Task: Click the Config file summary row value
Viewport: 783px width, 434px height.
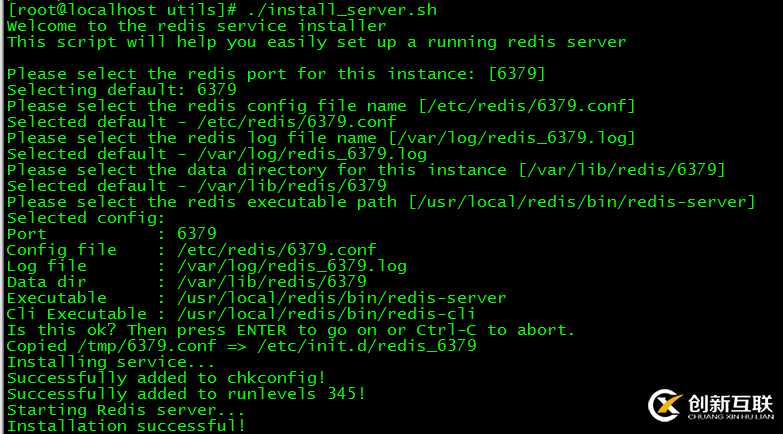Action: 276,250
